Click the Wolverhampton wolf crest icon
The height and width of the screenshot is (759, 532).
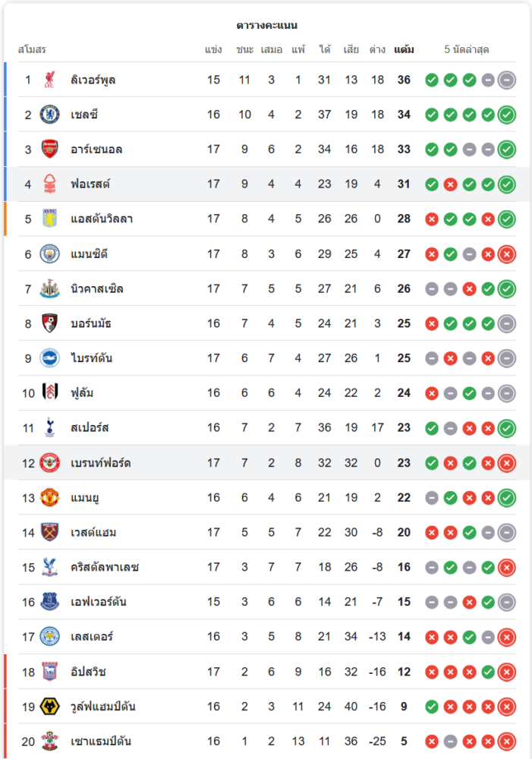[49, 707]
